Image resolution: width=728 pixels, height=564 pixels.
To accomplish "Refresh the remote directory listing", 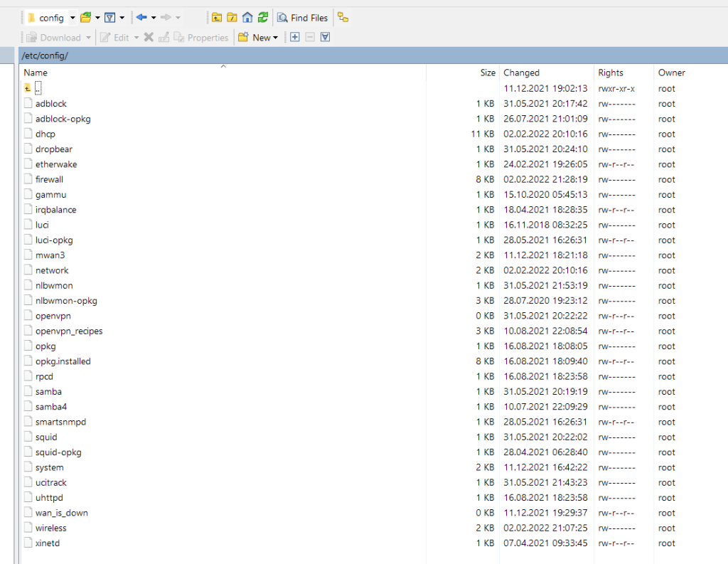I will click(x=263, y=18).
